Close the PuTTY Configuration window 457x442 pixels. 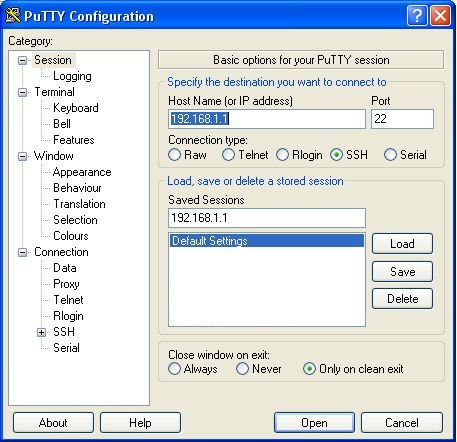(x=441, y=15)
